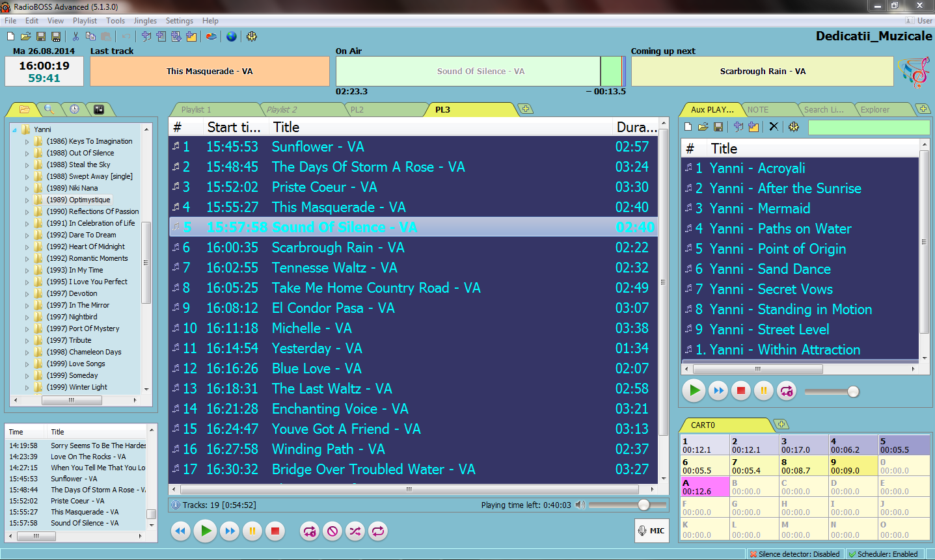The image size is (935, 560).
Task: Open the gear settings icon in main toolbar
Action: [252, 36]
